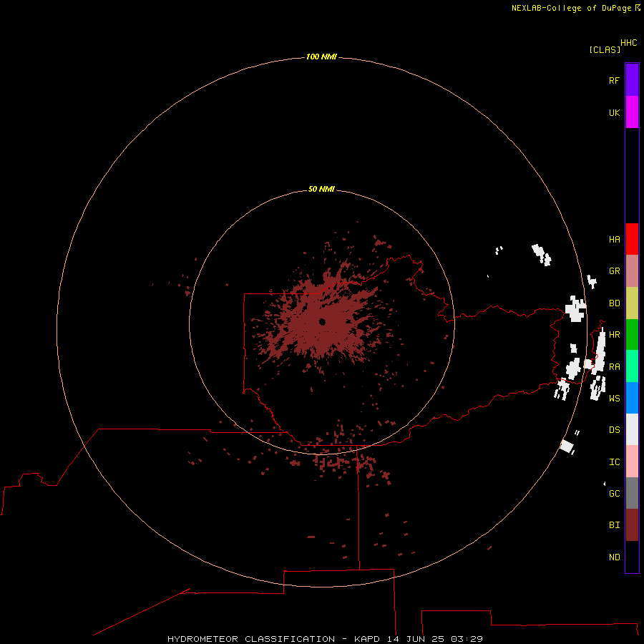The width and height of the screenshot is (644, 644).
Task: Click the 100 NMI range ring label
Action: [x=321, y=57]
